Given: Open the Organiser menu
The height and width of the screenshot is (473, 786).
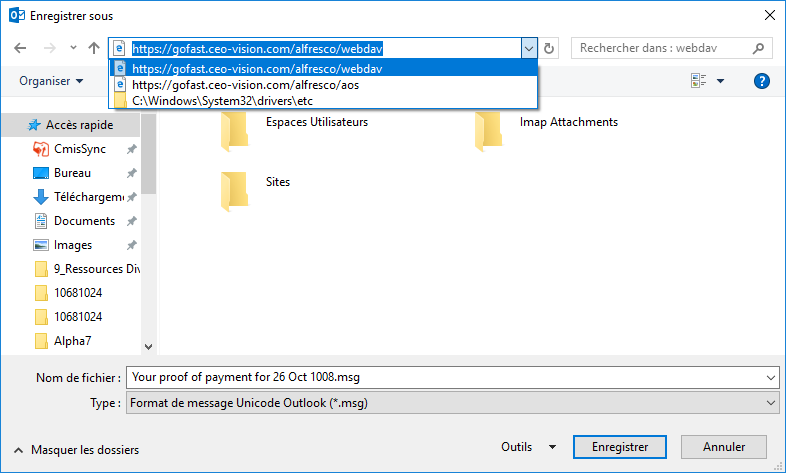Looking at the screenshot, I should [x=51, y=81].
